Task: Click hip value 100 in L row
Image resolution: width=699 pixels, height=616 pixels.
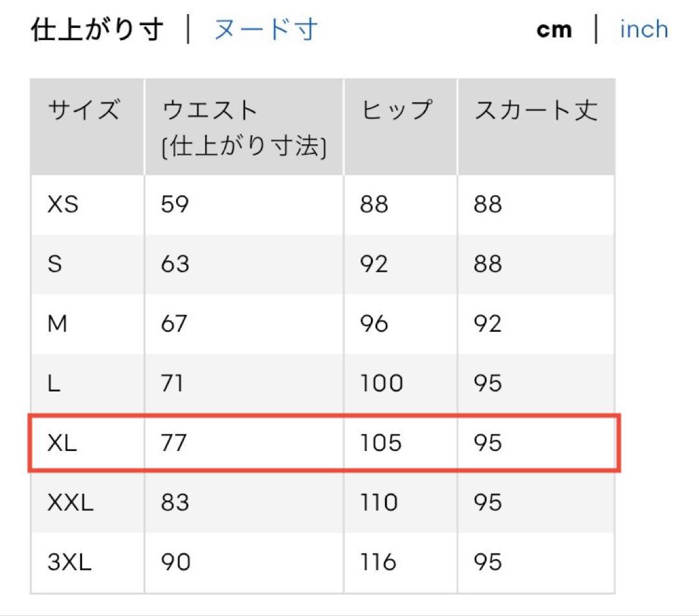Action: 382,383
